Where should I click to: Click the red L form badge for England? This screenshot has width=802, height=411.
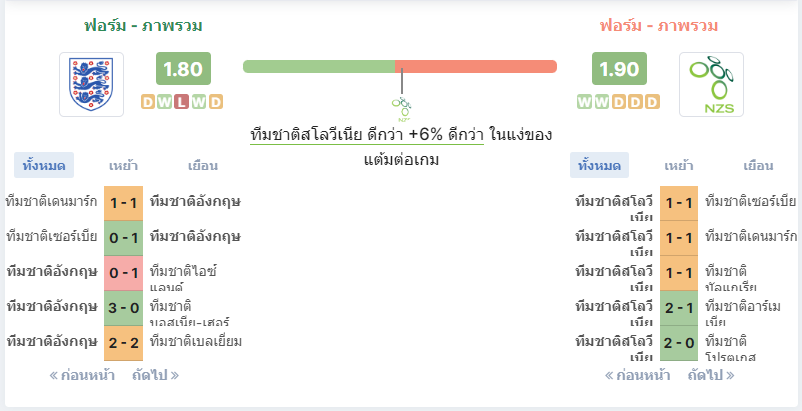tap(181, 102)
